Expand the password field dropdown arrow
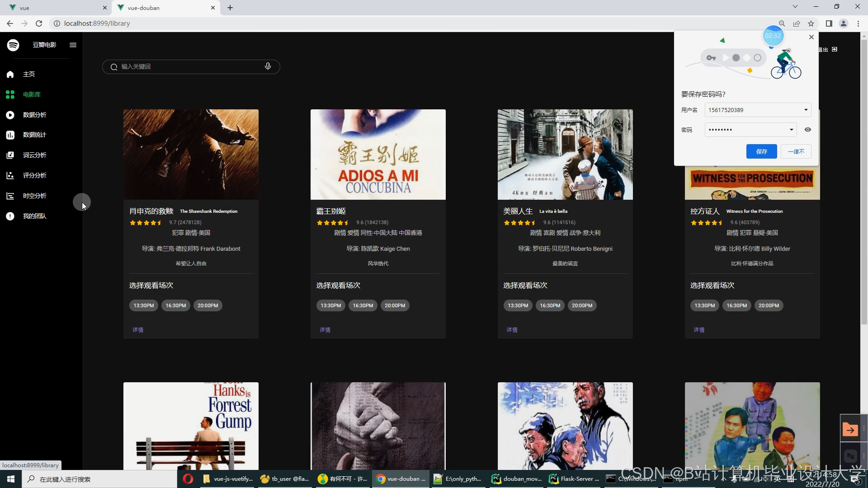 [x=791, y=130]
